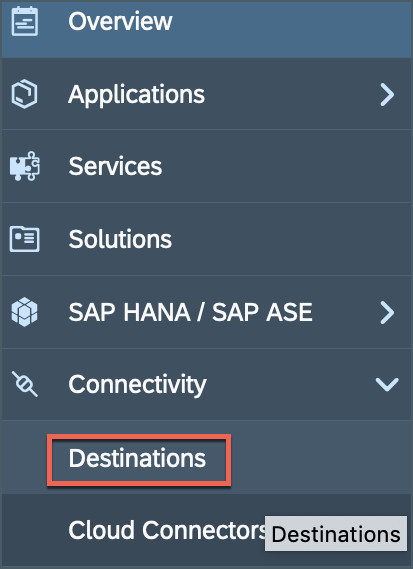413x569 pixels.
Task: Click the Solutions card icon
Action: coord(25,239)
